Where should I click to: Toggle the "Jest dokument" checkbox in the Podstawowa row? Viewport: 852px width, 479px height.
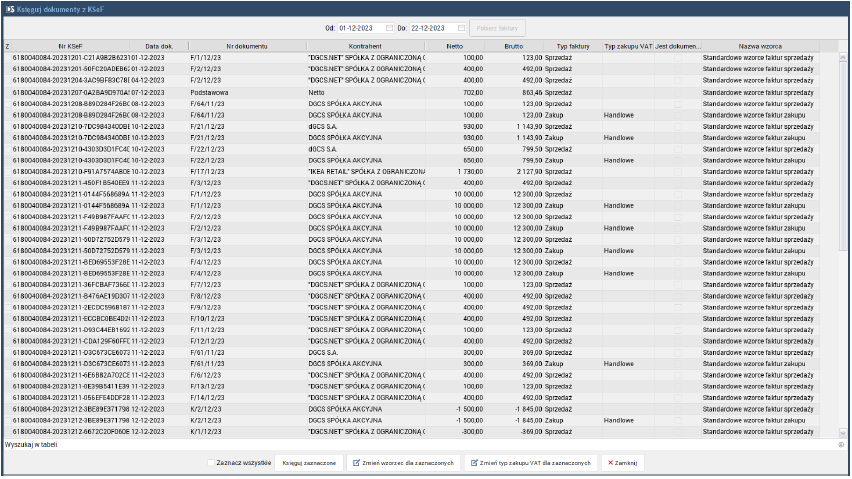click(677, 91)
